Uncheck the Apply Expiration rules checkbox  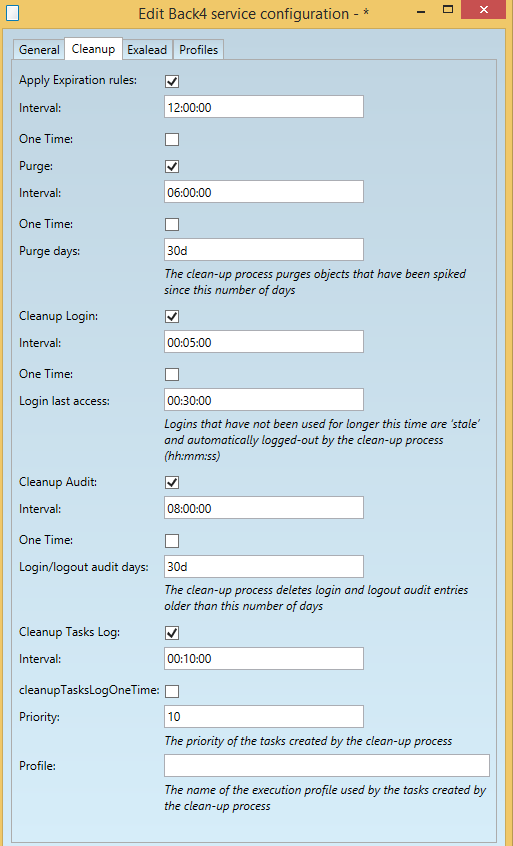pos(172,81)
